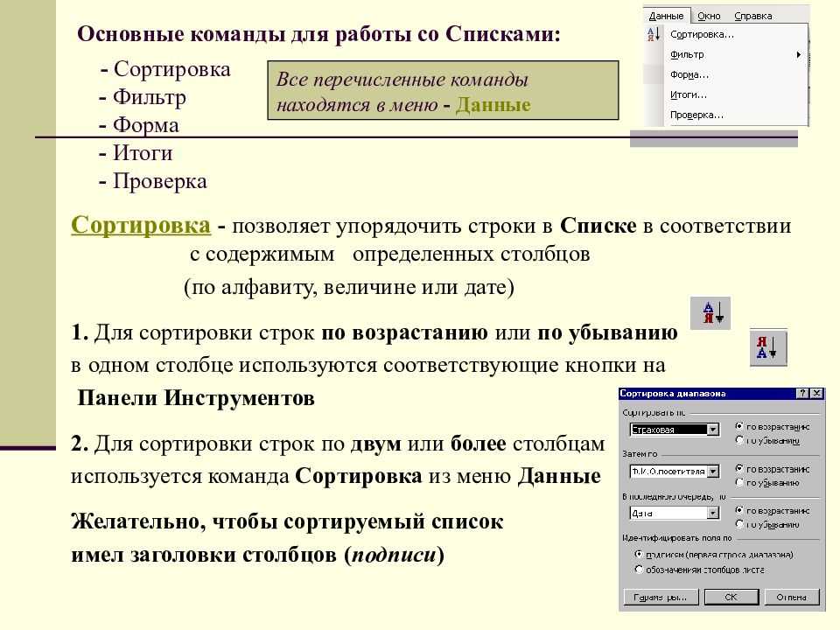
Task: Click the help question mark in Сортировка диапазона
Action: click(802, 393)
